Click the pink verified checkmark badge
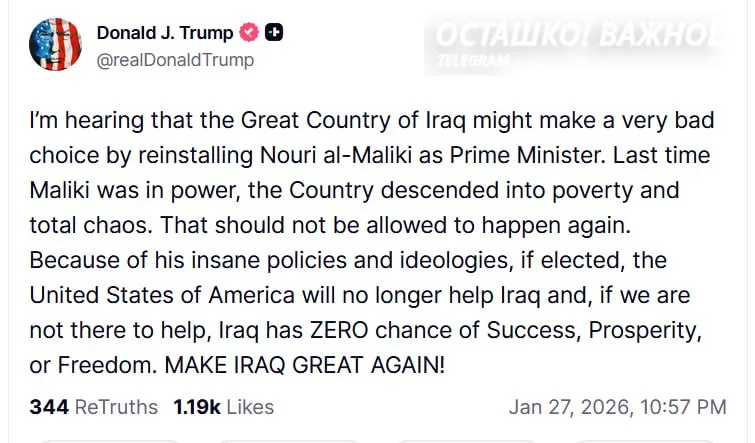This screenshot has height=443, width=755. point(248,33)
